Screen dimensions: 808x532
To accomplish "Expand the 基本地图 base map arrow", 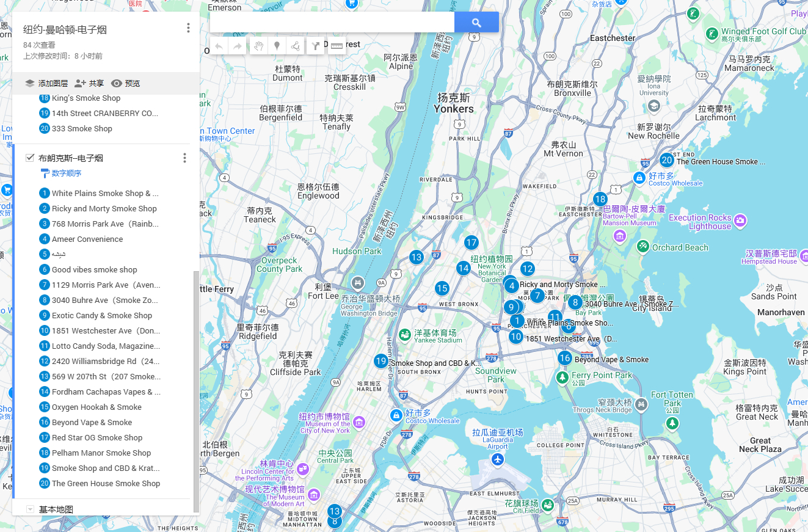I will (x=30, y=509).
